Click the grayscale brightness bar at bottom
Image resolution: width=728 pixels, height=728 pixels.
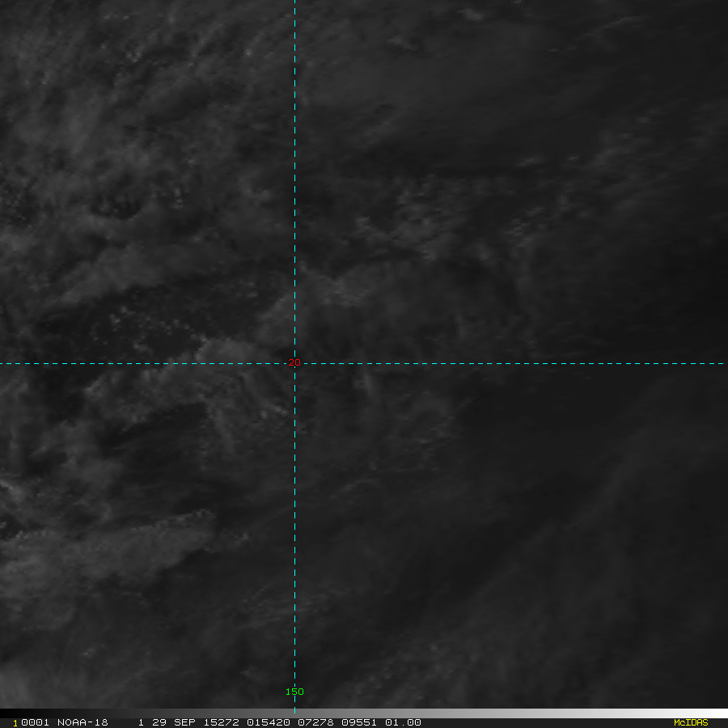[364, 713]
